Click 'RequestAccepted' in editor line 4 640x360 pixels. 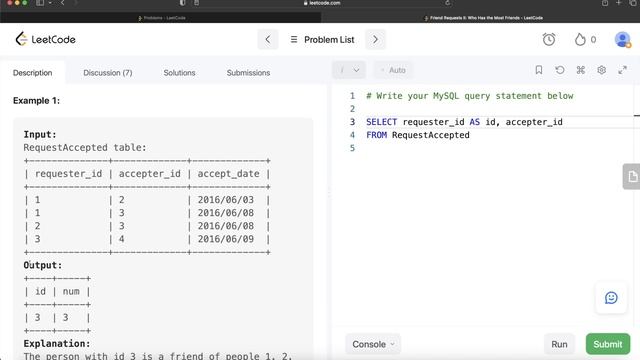point(431,135)
